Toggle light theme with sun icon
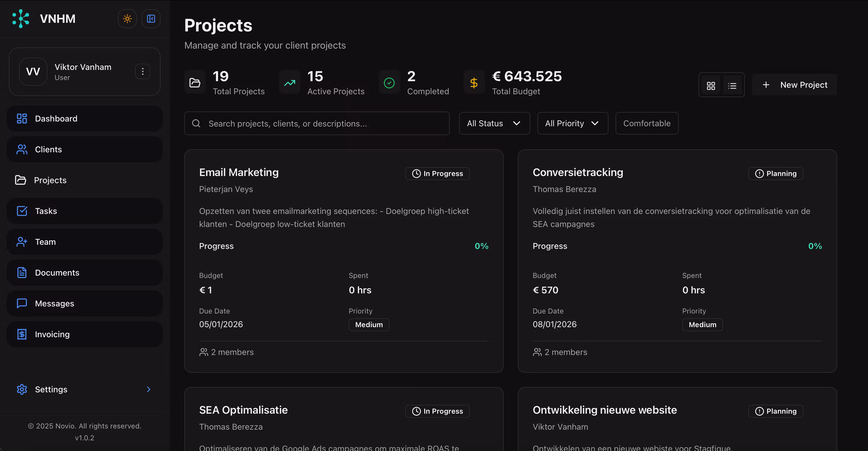 [127, 19]
